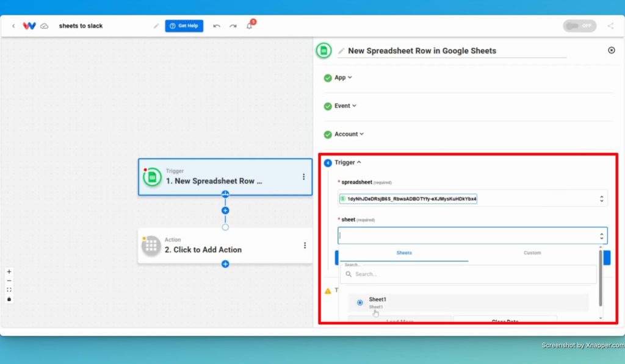625x364 pixels.
Task: Open action node three-dot menu
Action: pyautogui.click(x=305, y=246)
